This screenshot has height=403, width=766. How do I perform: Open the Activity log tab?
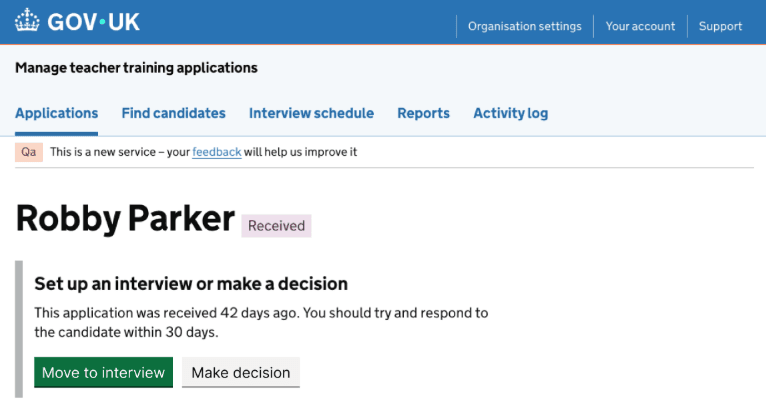pyautogui.click(x=511, y=113)
